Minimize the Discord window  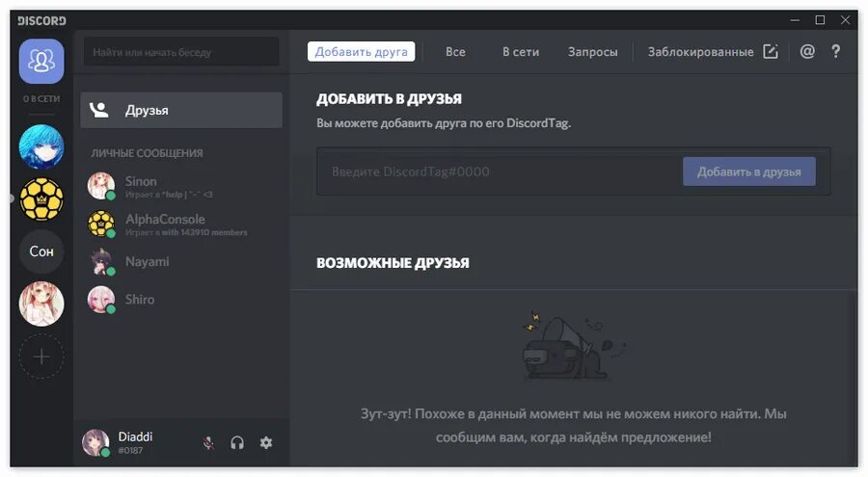(x=795, y=20)
